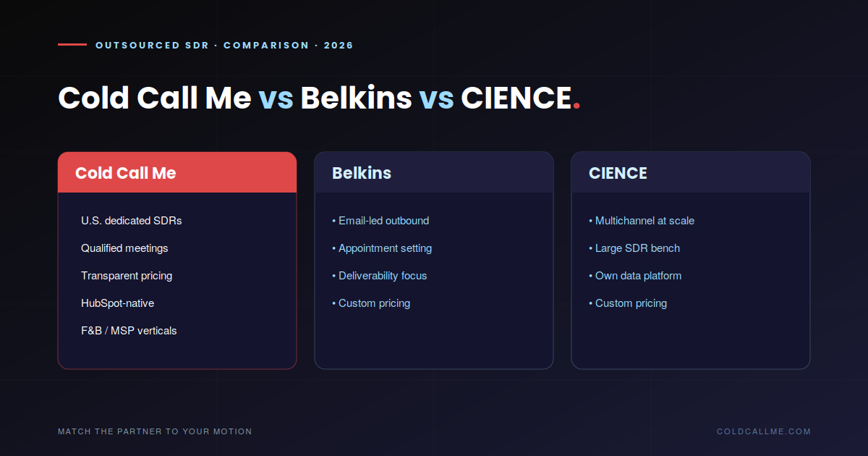
Task: Click 'Match the partner to your motion' footer
Action: tap(155, 431)
